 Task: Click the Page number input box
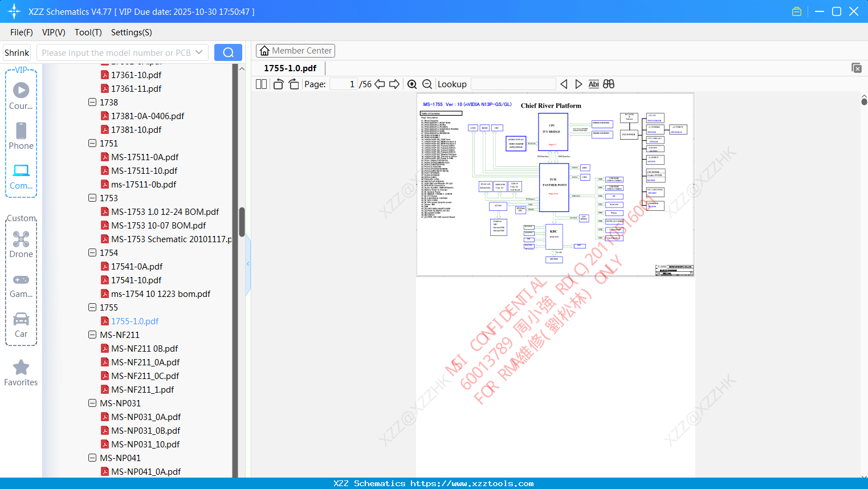coord(344,84)
